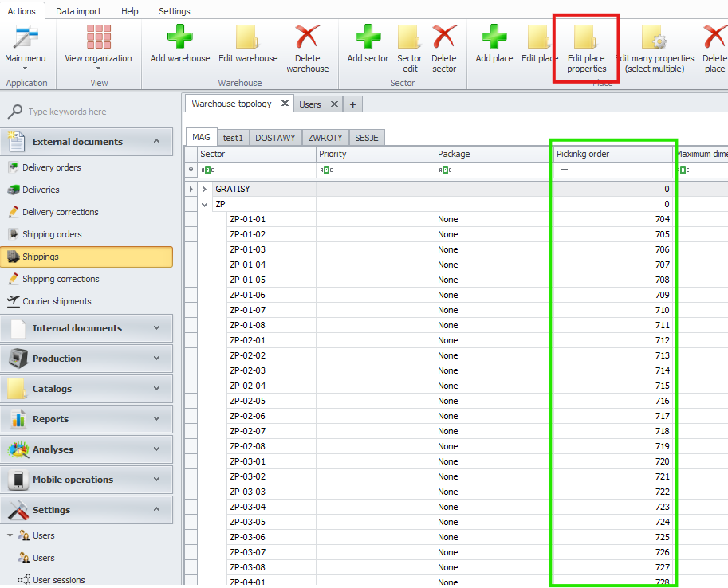This screenshot has height=588, width=728.
Task: Select the test1 warehouse tab
Action: tap(233, 138)
